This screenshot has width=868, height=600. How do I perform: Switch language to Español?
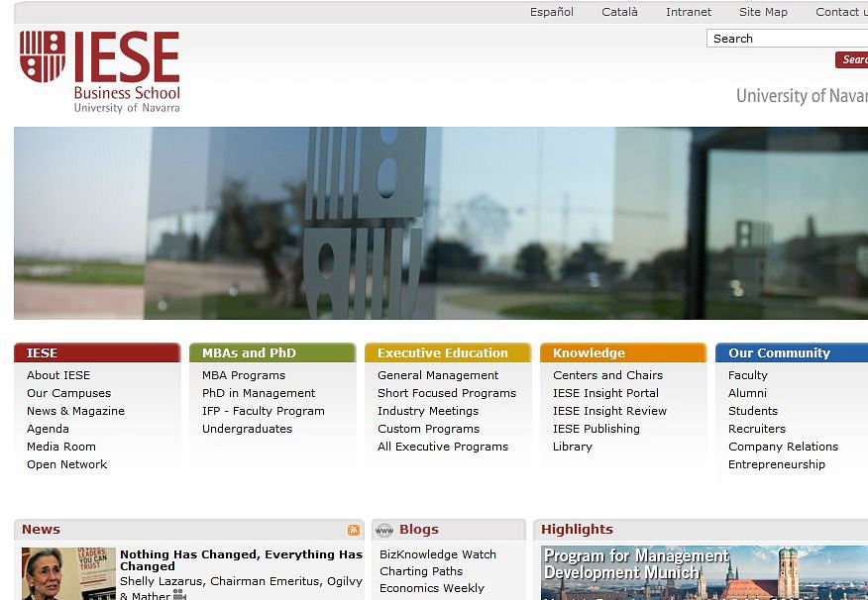[x=551, y=12]
